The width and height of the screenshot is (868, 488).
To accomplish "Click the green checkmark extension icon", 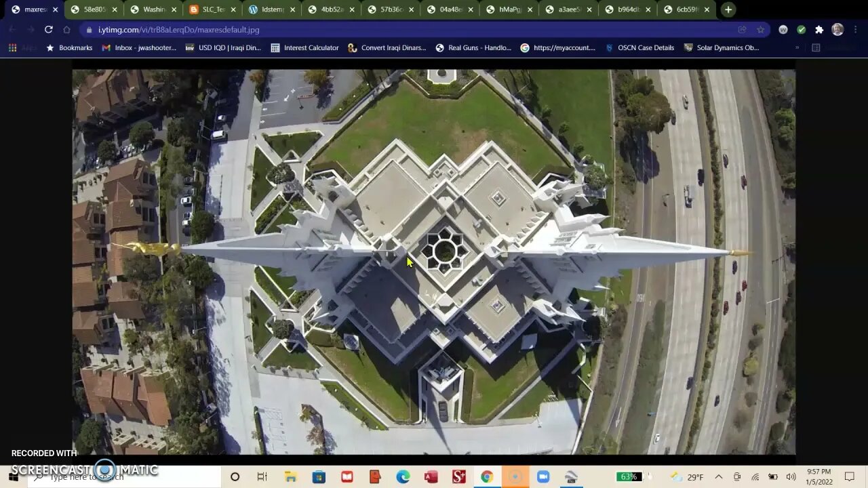I will pyautogui.click(x=802, y=30).
